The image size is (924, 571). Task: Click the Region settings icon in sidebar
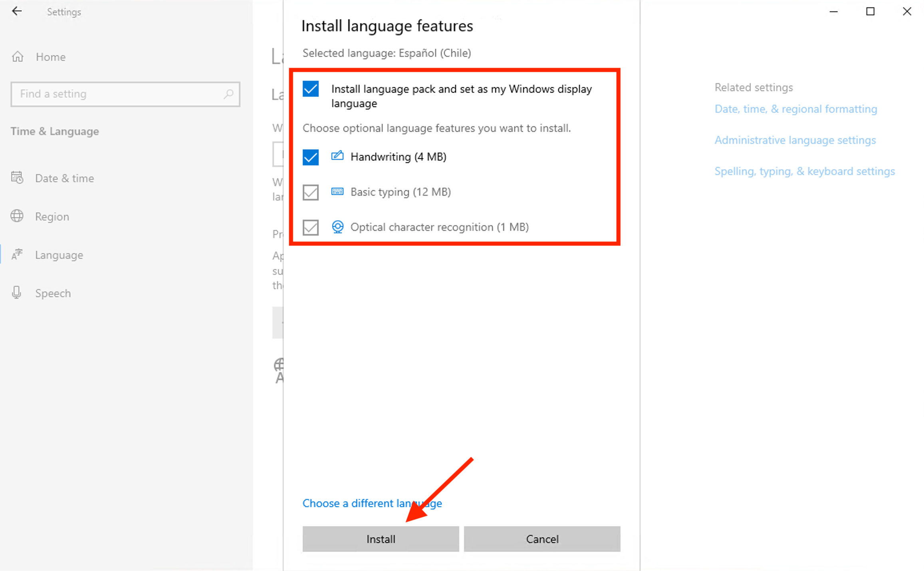(18, 216)
